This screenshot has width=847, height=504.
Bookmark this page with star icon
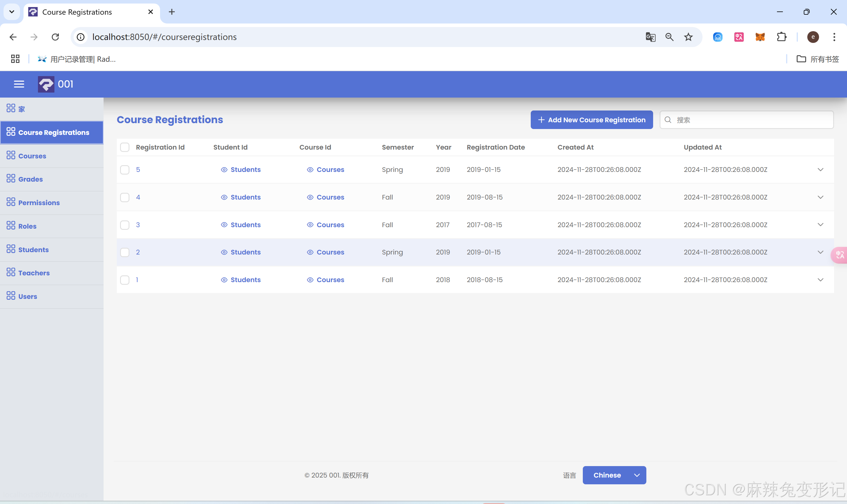[x=688, y=37]
